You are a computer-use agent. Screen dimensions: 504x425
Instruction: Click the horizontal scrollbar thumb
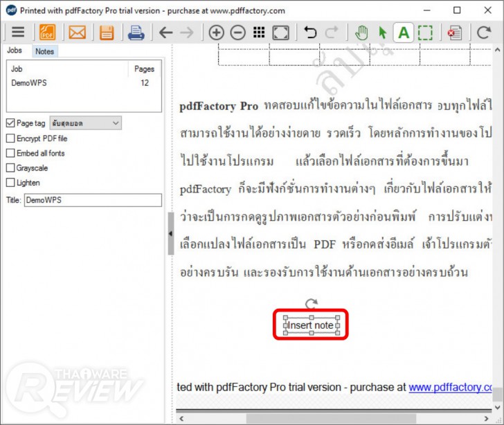pos(331,419)
